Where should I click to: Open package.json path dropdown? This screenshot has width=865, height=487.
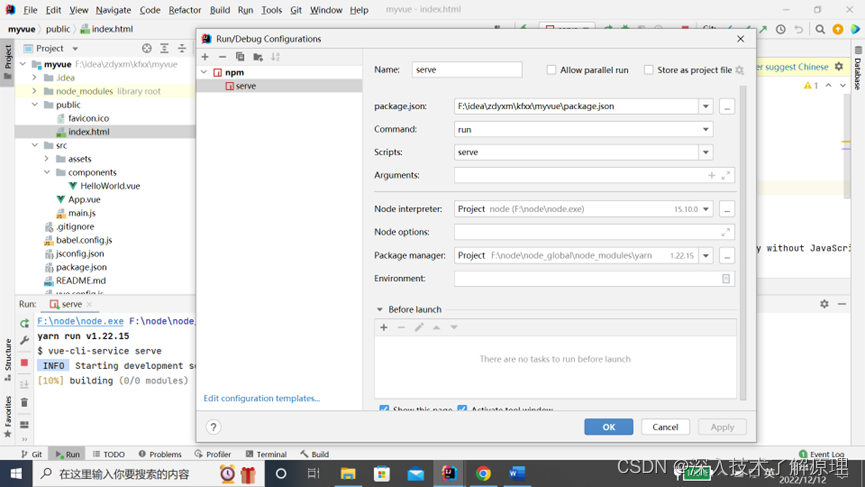point(706,106)
